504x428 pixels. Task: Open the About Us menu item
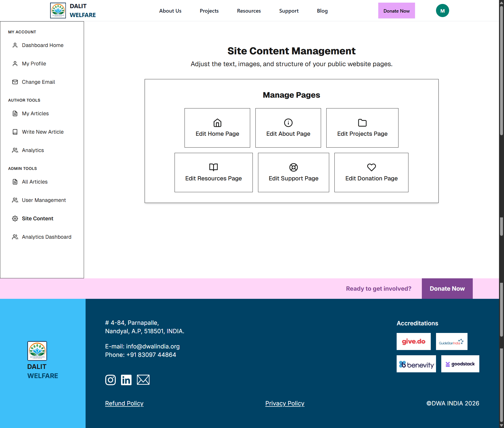point(170,11)
